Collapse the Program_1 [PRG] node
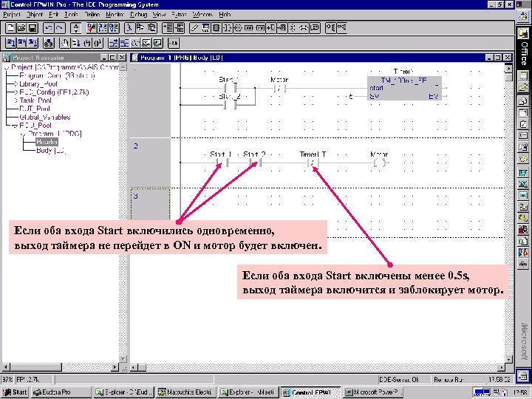The width and height of the screenshot is (532, 399). click(x=23, y=134)
